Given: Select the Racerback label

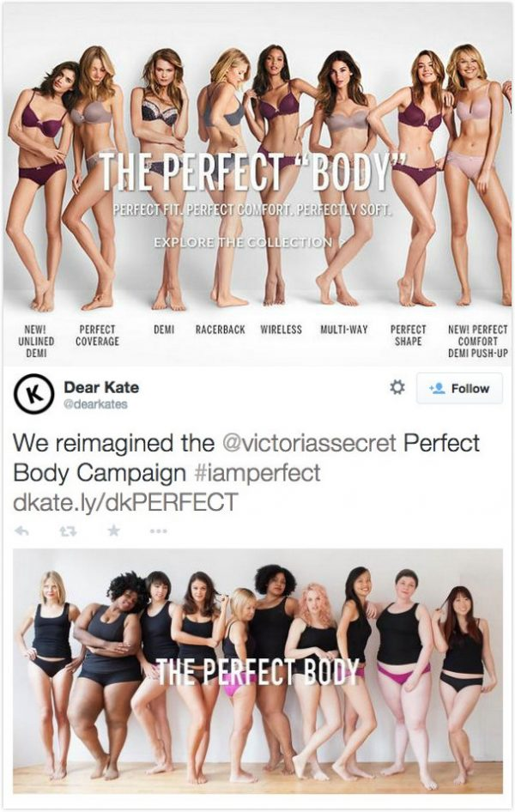Looking at the screenshot, I should pyautogui.click(x=220, y=330).
